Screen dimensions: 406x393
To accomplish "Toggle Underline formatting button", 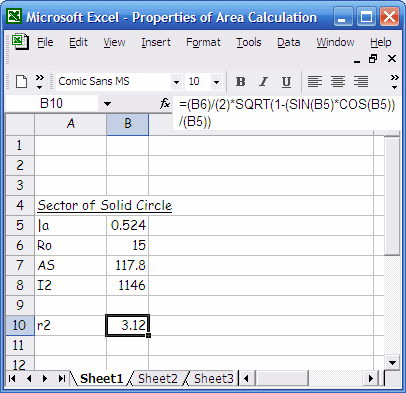I will tap(286, 82).
